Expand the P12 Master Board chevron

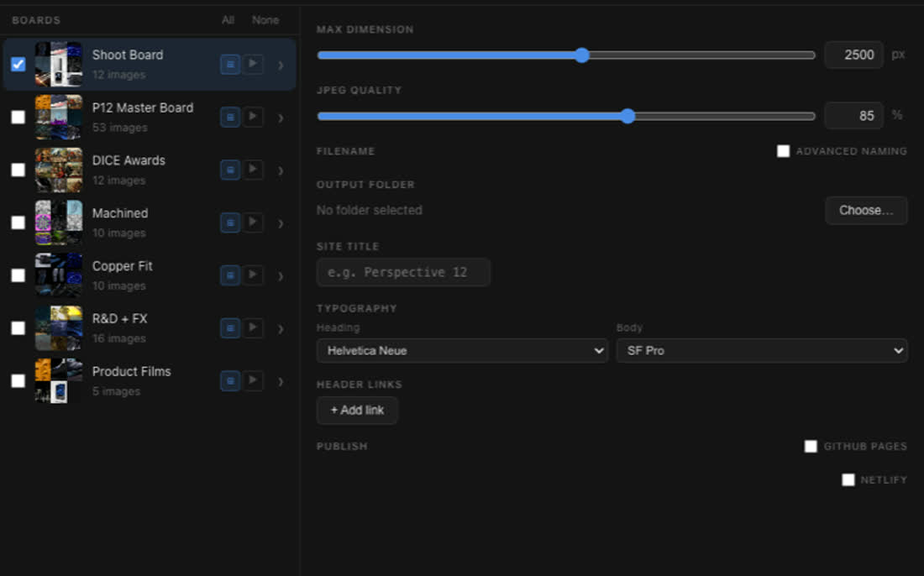(281, 118)
